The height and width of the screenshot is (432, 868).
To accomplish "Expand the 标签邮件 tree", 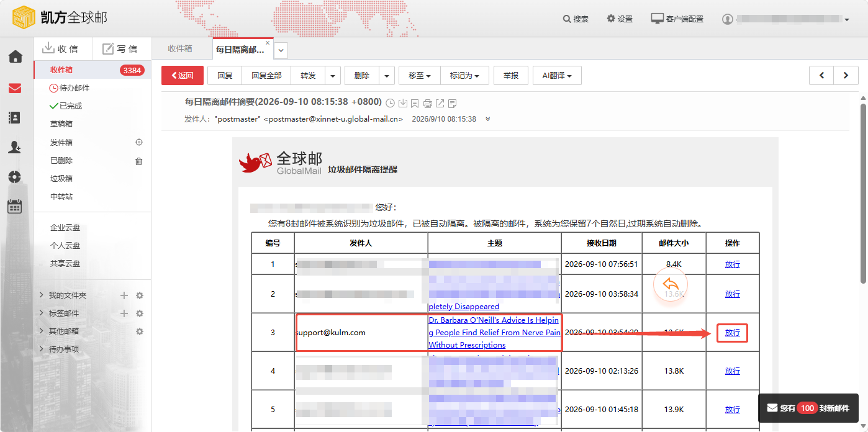I will point(41,313).
